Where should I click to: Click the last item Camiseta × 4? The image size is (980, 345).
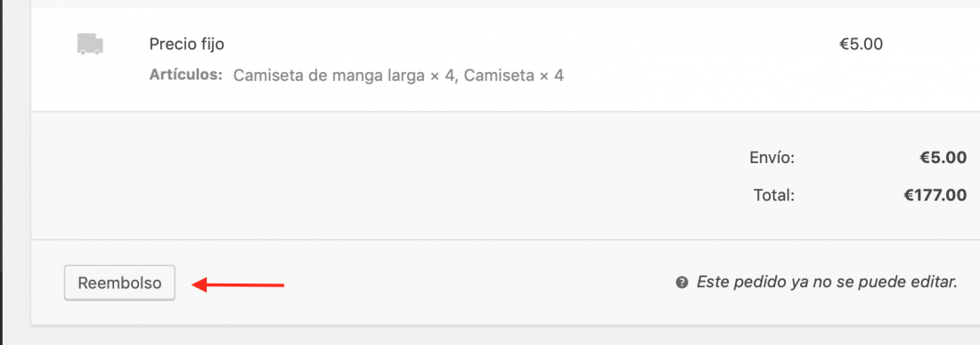514,77
